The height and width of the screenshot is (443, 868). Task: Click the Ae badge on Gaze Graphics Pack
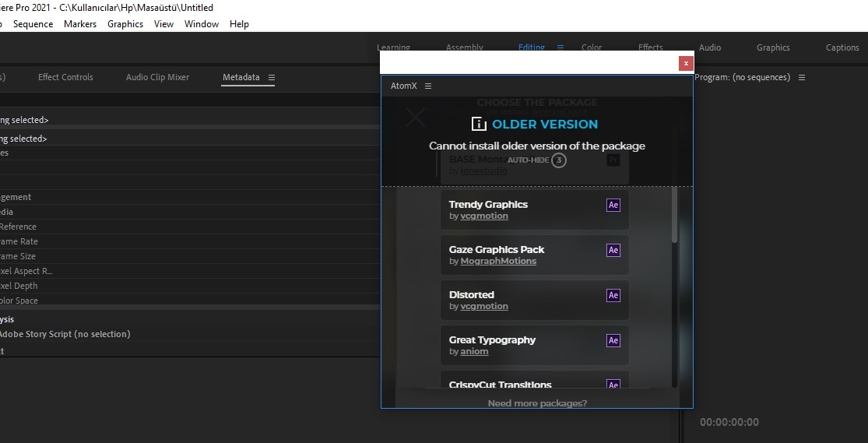tap(613, 251)
